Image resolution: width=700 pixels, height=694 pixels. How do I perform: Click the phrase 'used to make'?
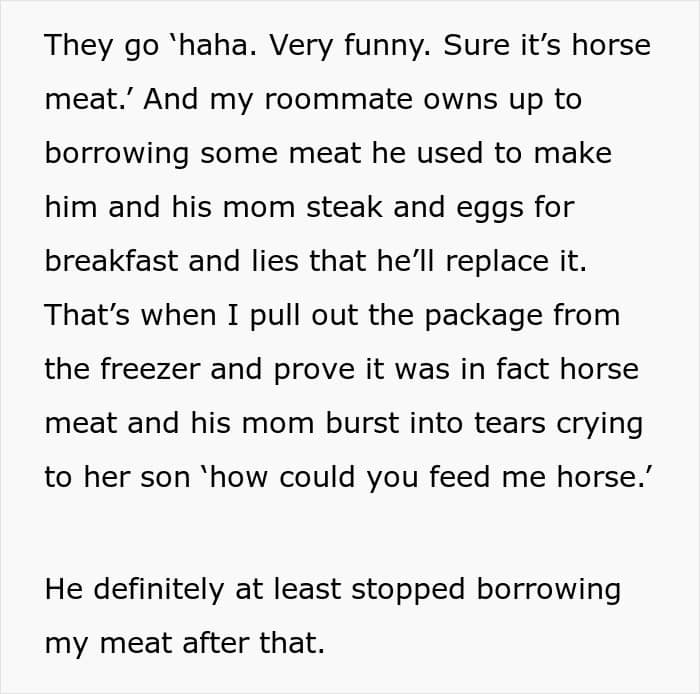click(x=514, y=153)
